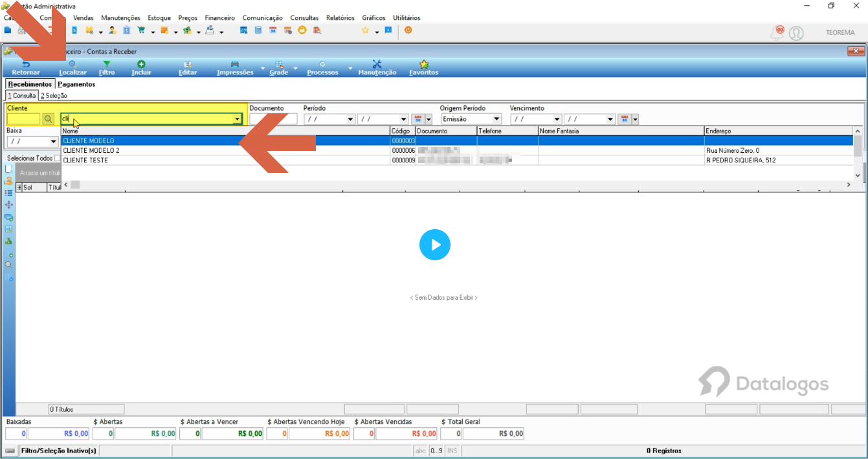Play the video with center play button
Image resolution: width=868 pixels, height=459 pixels.
point(434,245)
